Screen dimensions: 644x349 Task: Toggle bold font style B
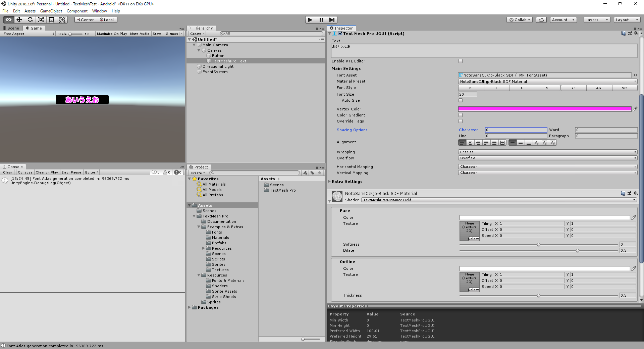click(x=471, y=88)
